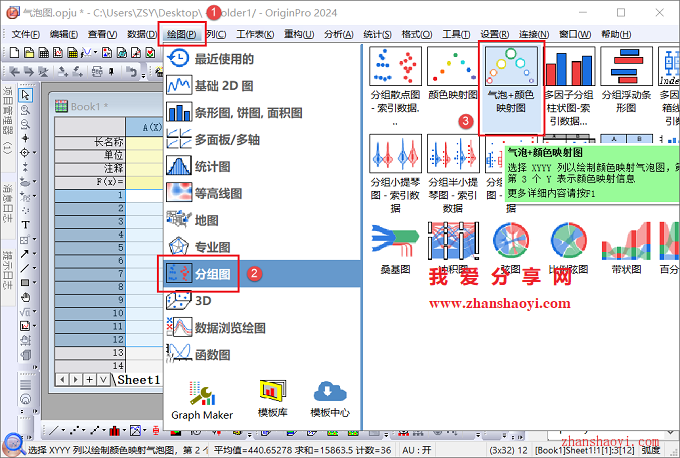Image resolution: width=680 pixels, height=458 pixels.
Task: Choose 颜色映射图 plot template
Action: 453,74
